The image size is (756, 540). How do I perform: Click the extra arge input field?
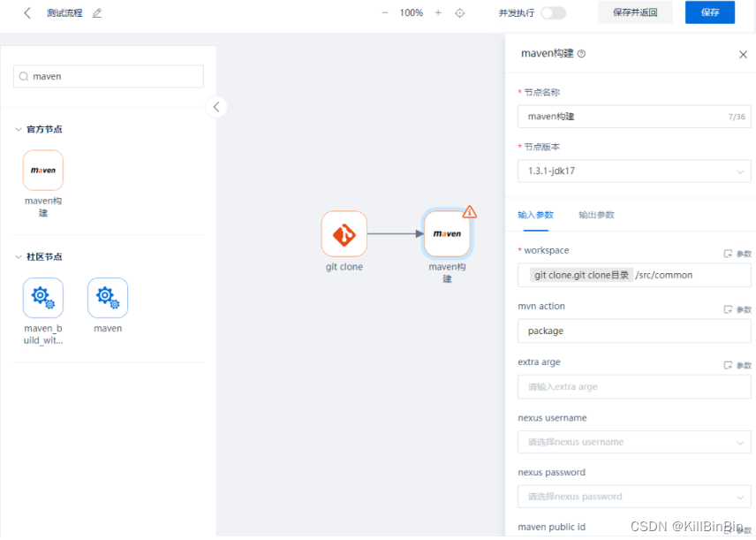634,386
